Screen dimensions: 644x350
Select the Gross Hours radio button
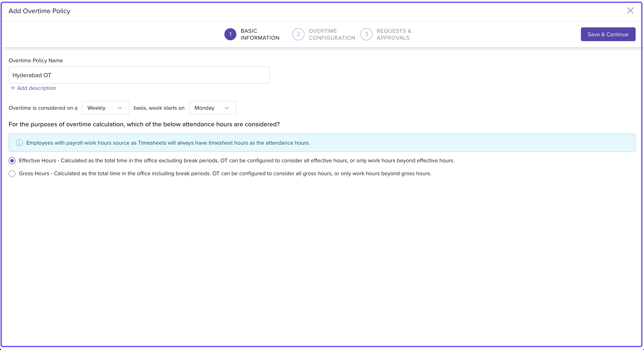[12, 174]
